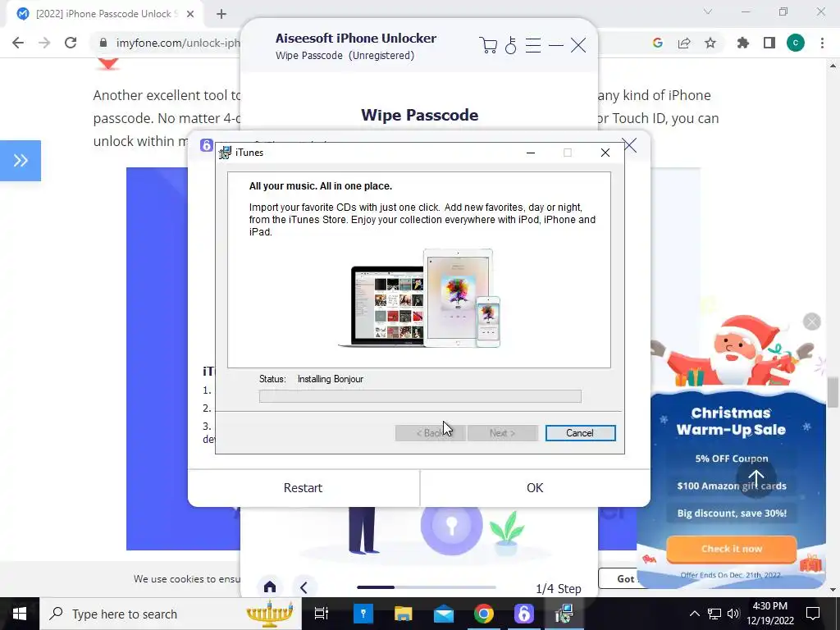Open a new Chrome tab
This screenshot has width=840, height=630.
click(x=221, y=14)
